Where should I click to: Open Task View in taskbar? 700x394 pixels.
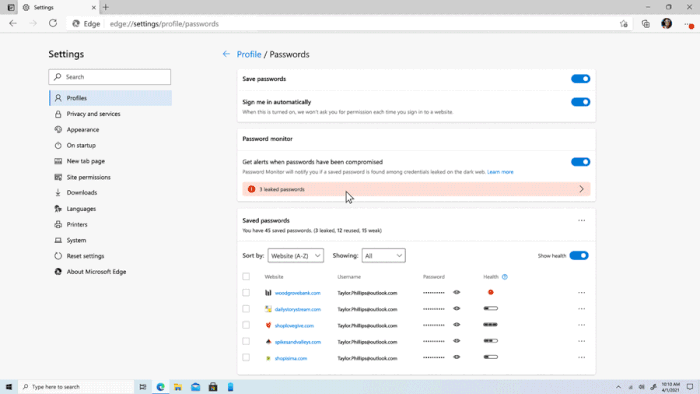click(143, 387)
